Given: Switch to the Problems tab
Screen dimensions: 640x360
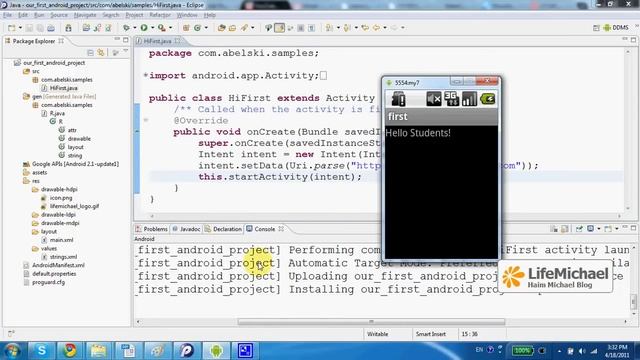Looking at the screenshot, I should pos(151,229).
